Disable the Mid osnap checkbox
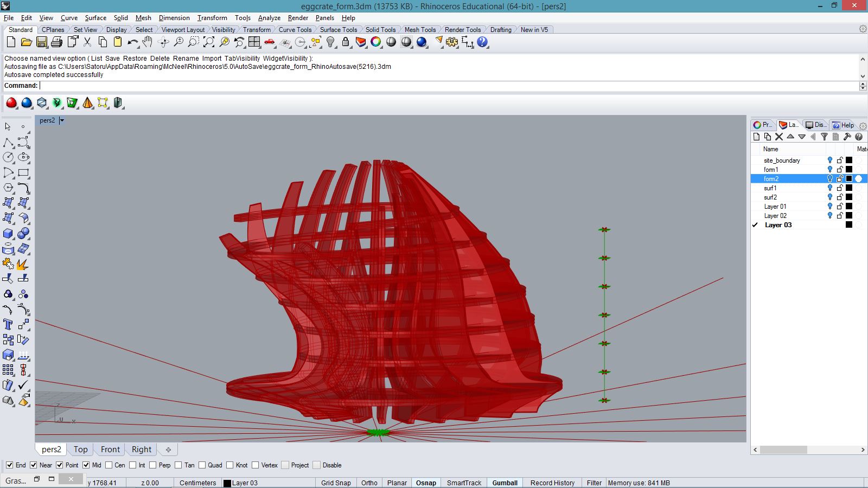This screenshot has height=488, width=868. [86, 465]
